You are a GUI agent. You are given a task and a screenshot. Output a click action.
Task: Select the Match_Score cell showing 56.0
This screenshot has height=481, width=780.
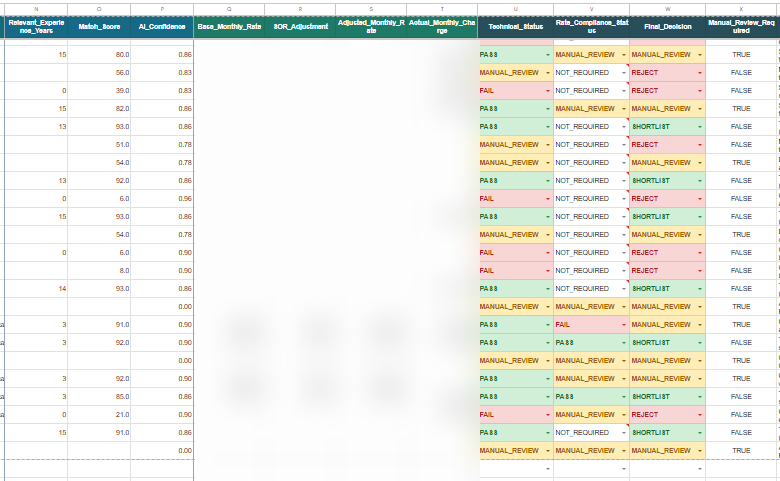pos(99,73)
